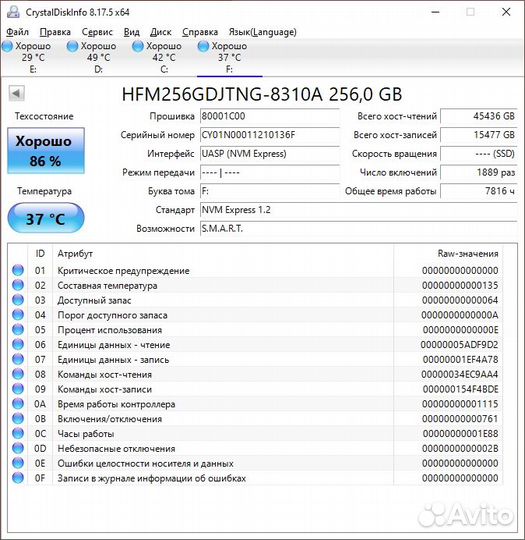Click status icon of Единицы данных - запись row

click(x=18, y=359)
